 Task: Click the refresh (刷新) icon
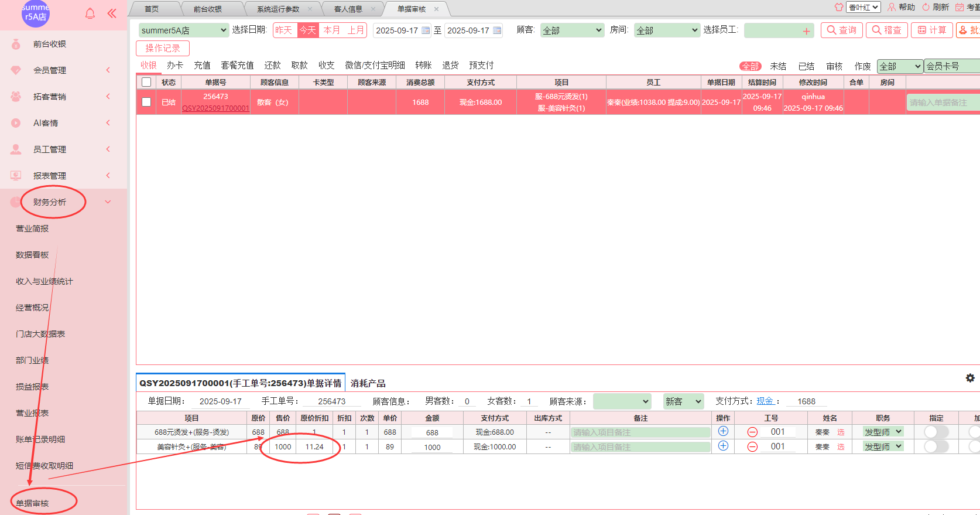926,7
